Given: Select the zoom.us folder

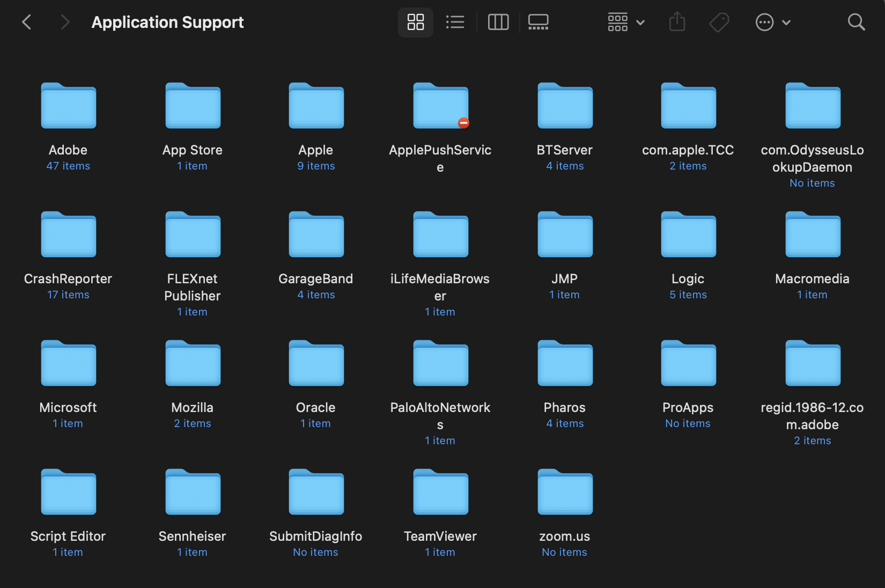Looking at the screenshot, I should click(x=565, y=491).
